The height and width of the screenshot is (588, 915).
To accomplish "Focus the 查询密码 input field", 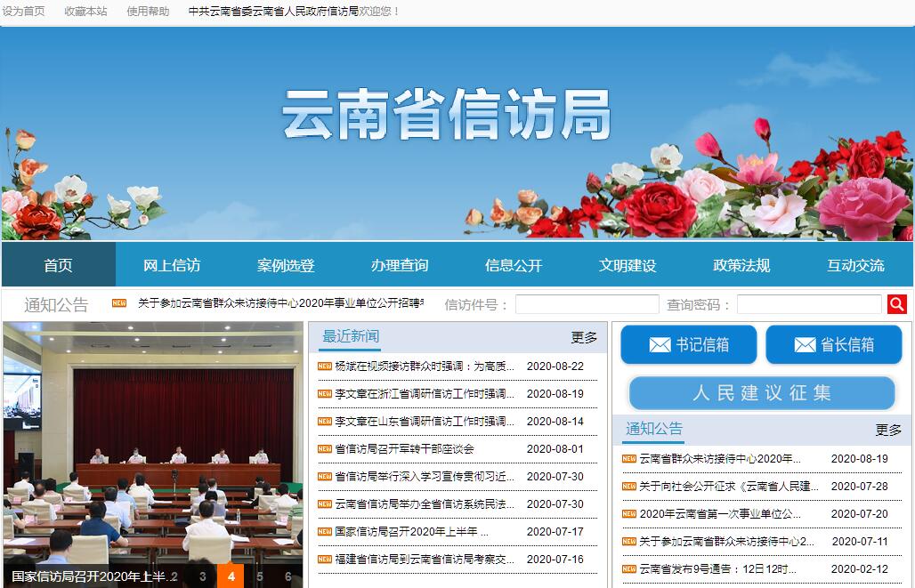I will click(808, 304).
